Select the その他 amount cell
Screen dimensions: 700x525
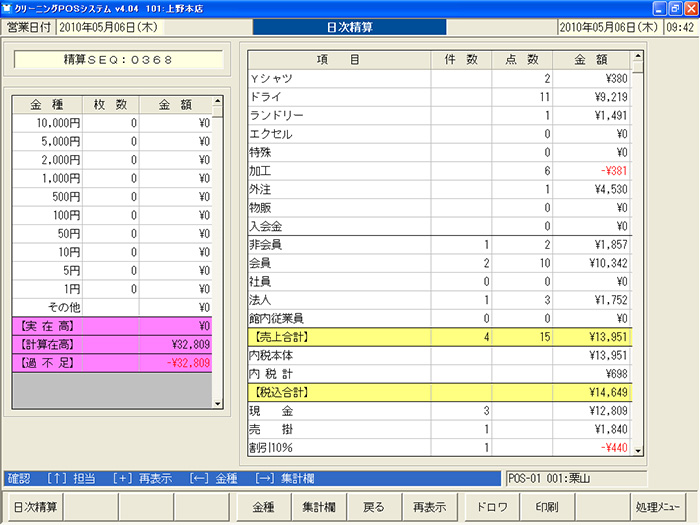(x=177, y=307)
